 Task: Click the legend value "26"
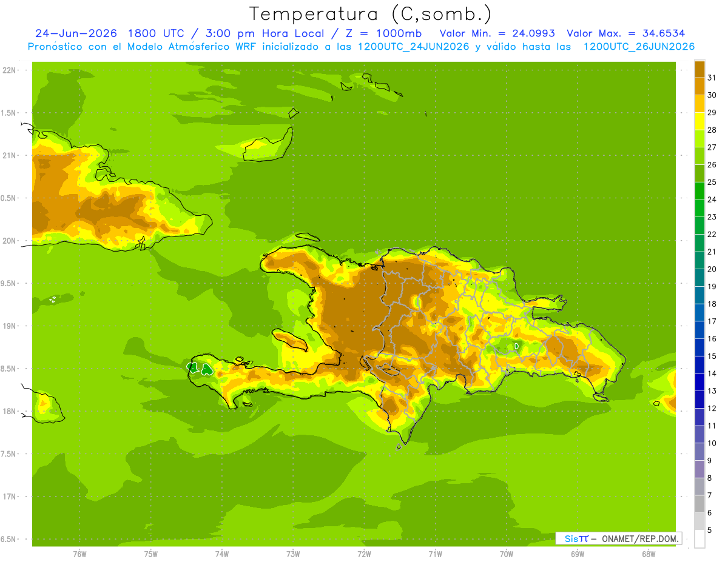point(712,164)
